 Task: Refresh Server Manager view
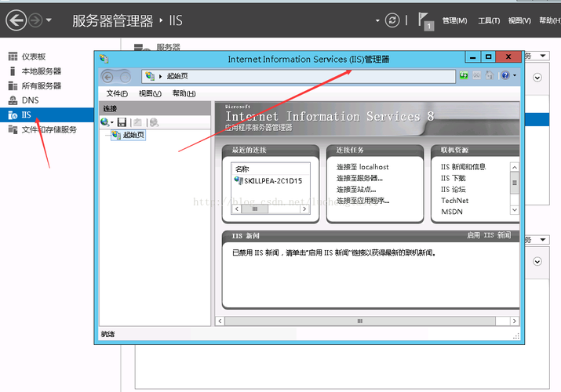pyautogui.click(x=392, y=20)
